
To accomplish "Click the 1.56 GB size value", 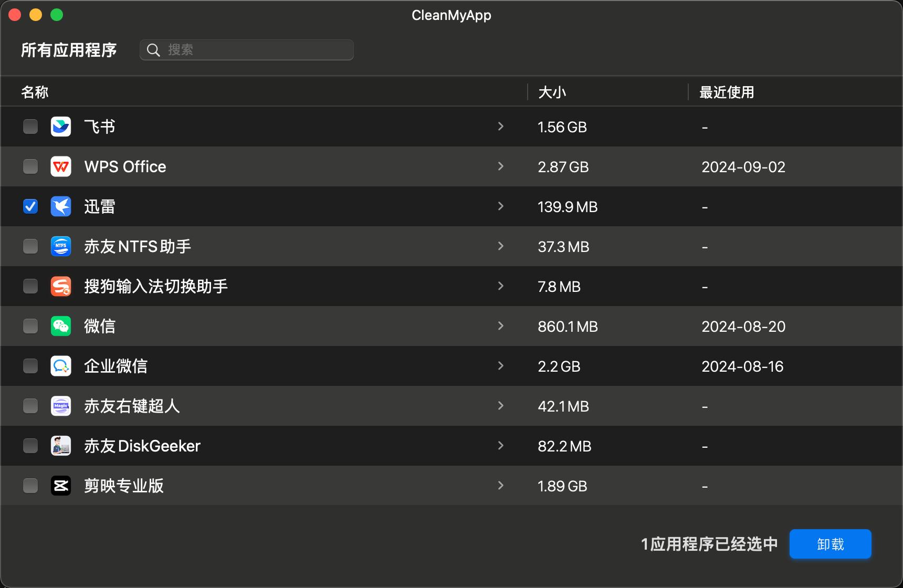I will coord(562,127).
